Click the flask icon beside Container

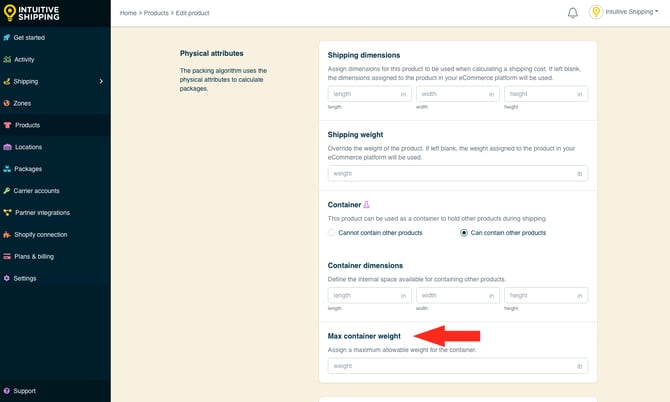click(366, 204)
